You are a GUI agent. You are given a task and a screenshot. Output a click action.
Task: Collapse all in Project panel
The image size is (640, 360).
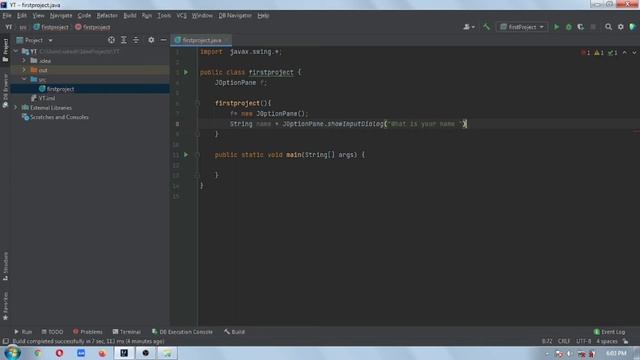coord(136,40)
